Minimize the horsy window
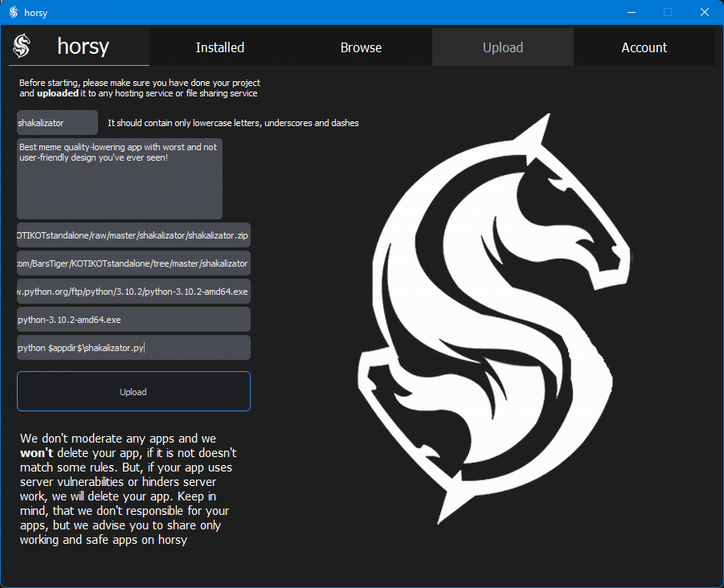724x588 pixels. coord(631,12)
